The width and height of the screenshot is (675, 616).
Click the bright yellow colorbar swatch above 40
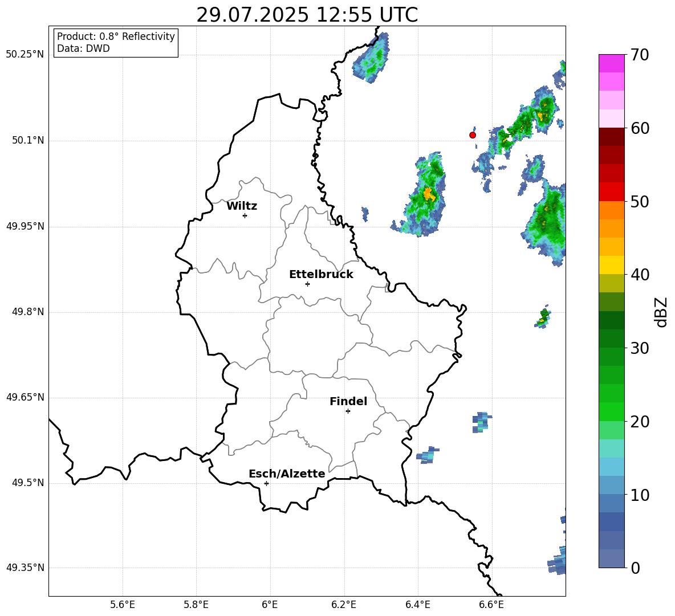tap(611, 265)
